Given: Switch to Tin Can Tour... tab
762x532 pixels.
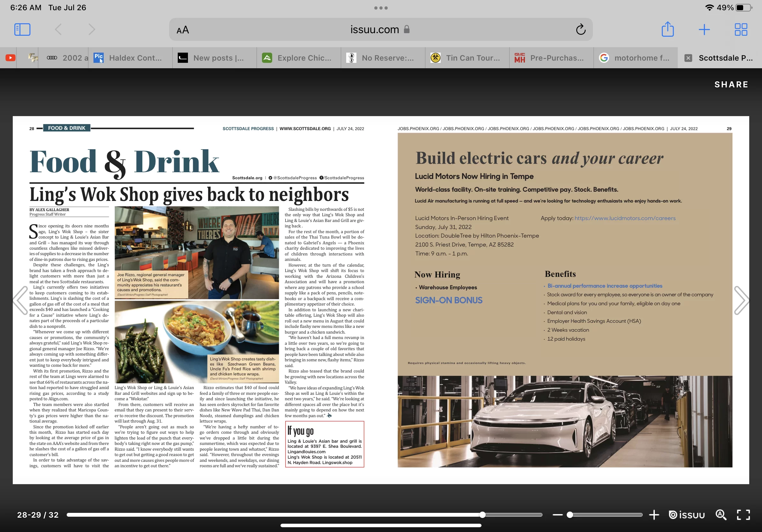Looking at the screenshot, I should click(x=467, y=58).
